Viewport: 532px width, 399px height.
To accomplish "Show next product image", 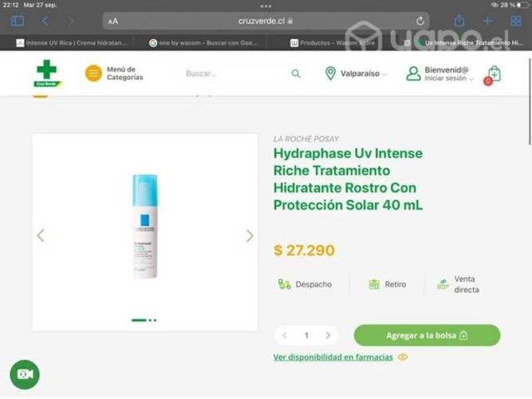I will click(250, 235).
